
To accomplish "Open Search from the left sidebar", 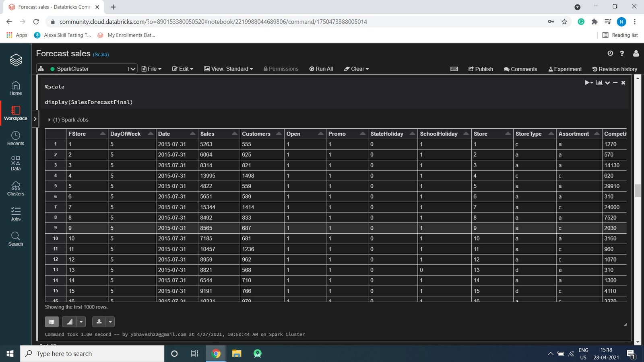I will [x=15, y=239].
